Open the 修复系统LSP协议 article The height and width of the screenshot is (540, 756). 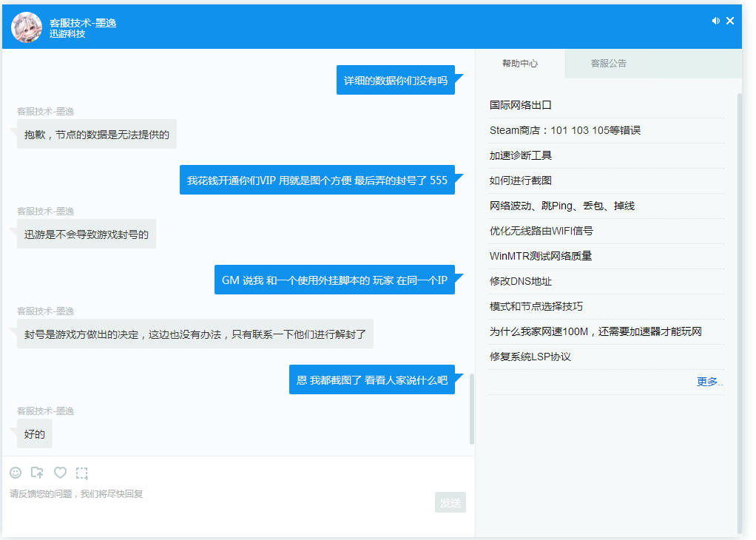coord(530,357)
